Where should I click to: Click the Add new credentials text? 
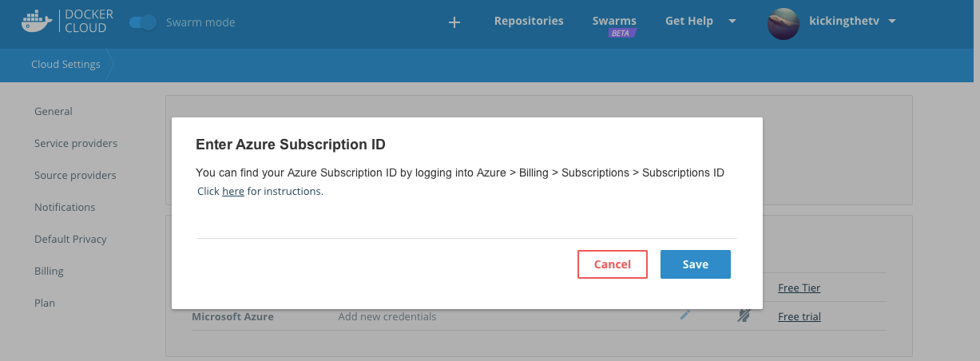tap(387, 316)
